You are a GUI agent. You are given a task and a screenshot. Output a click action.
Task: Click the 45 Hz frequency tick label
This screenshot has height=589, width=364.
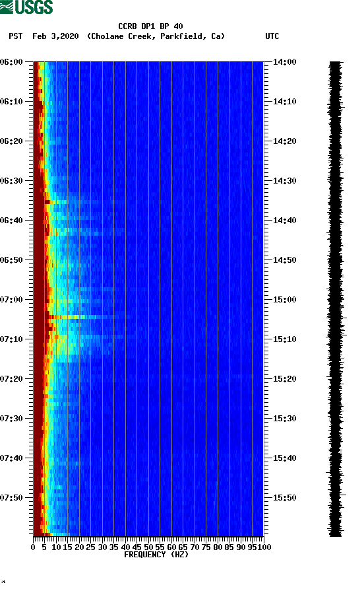[x=136, y=547]
